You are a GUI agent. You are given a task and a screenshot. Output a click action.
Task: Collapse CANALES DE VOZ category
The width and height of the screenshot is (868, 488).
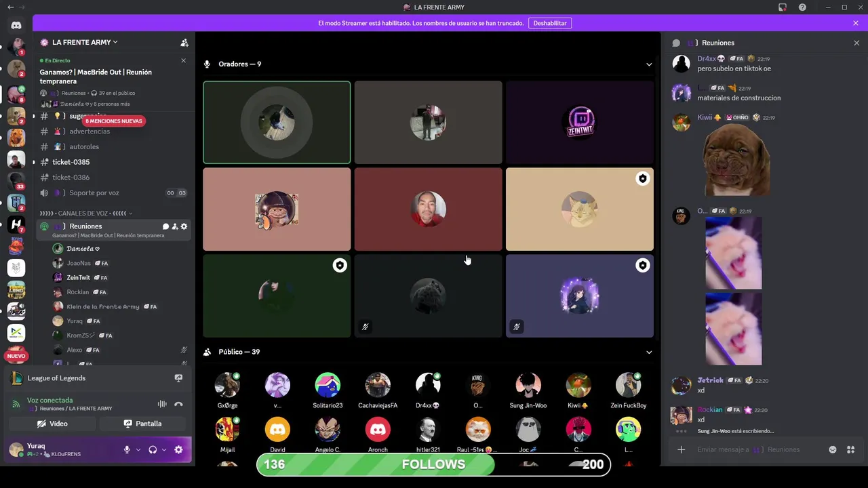click(x=85, y=213)
